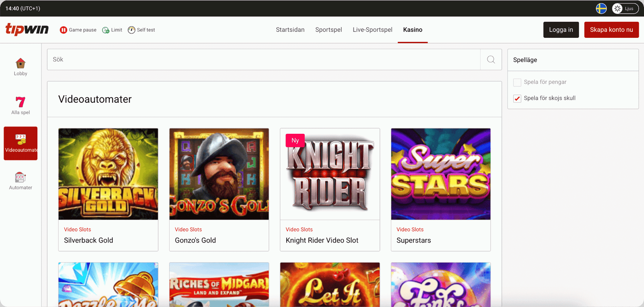
Task: Enable Spela för pengar checkbox
Action: tap(517, 82)
